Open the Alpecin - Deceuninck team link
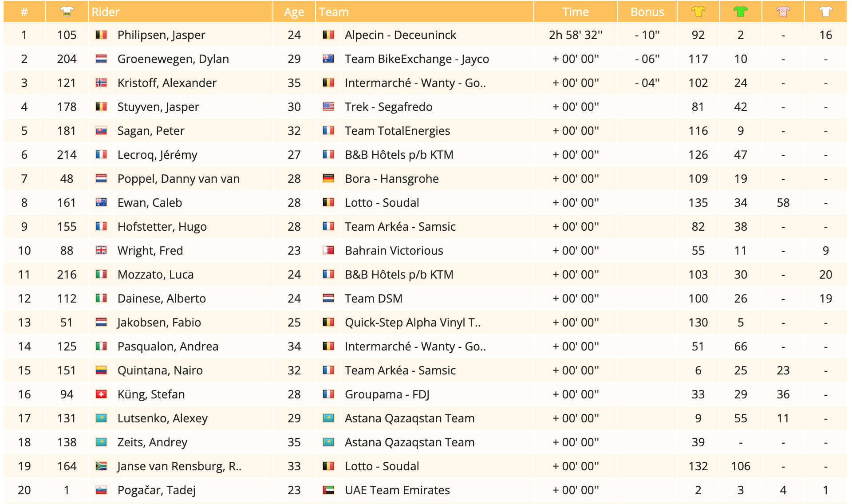The width and height of the screenshot is (852, 504). coord(400,35)
